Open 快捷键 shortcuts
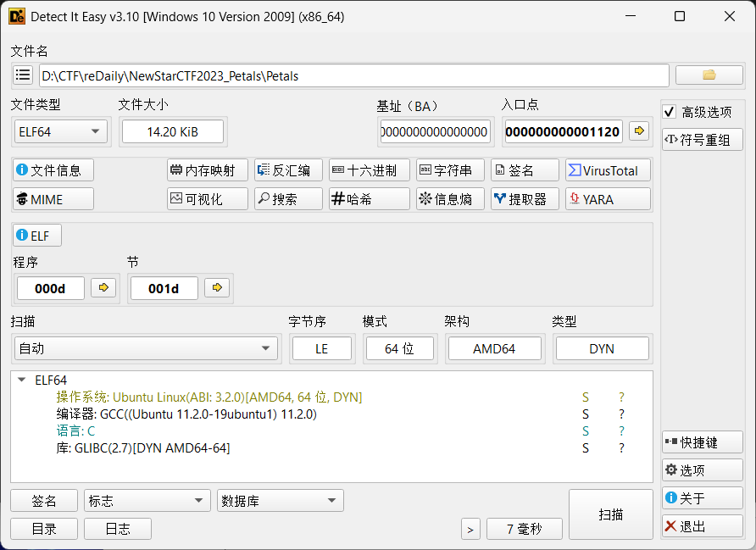756x550 pixels. [702, 442]
